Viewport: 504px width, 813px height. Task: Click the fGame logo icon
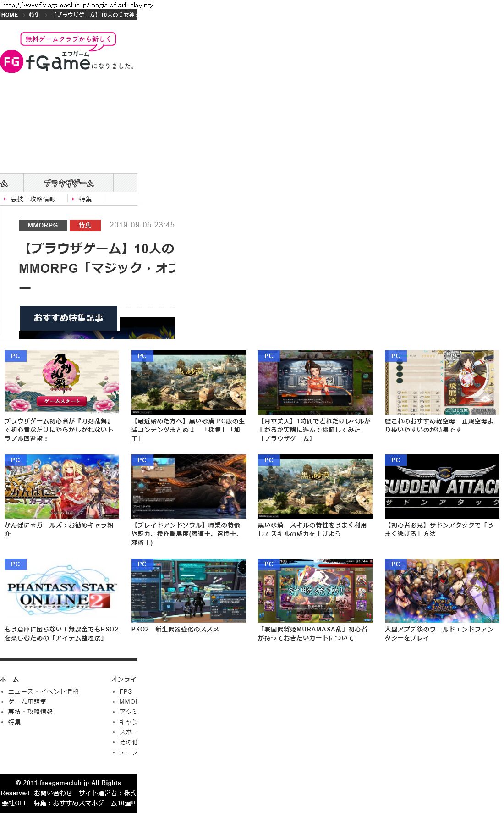12,62
